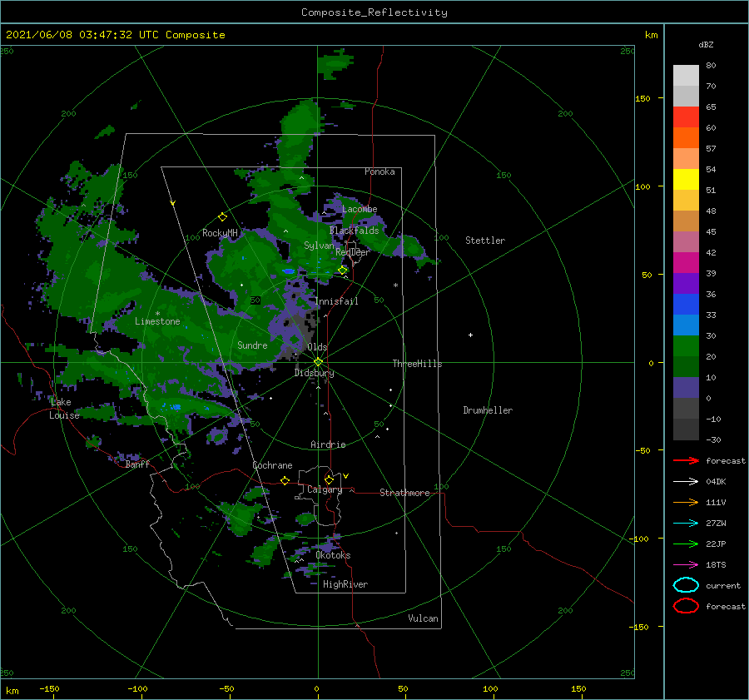
Task: Click the Calgary city label
Action: point(325,489)
